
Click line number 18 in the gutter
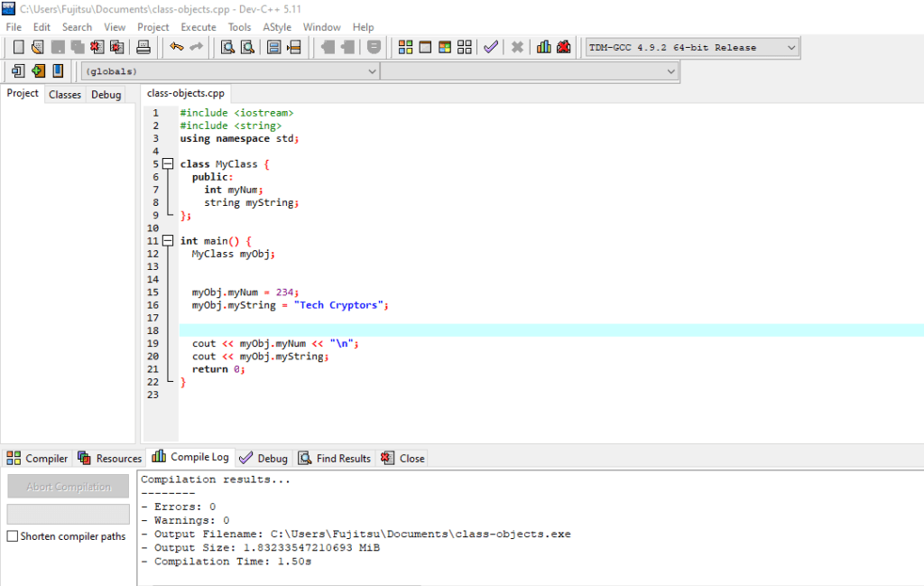pos(153,330)
